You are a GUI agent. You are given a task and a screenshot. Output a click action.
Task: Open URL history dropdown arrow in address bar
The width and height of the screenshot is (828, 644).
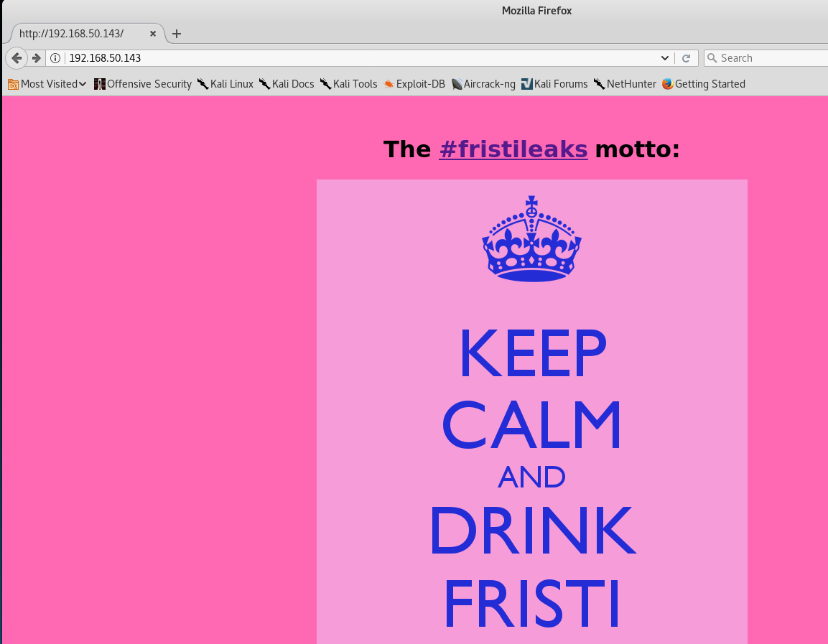[665, 58]
